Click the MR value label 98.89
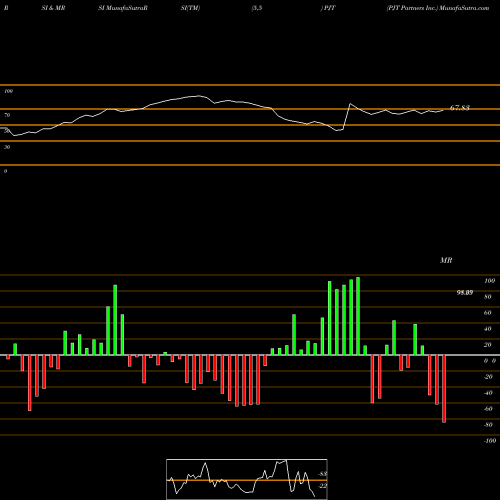The width and height of the screenshot is (500, 500). pyautogui.click(x=465, y=293)
